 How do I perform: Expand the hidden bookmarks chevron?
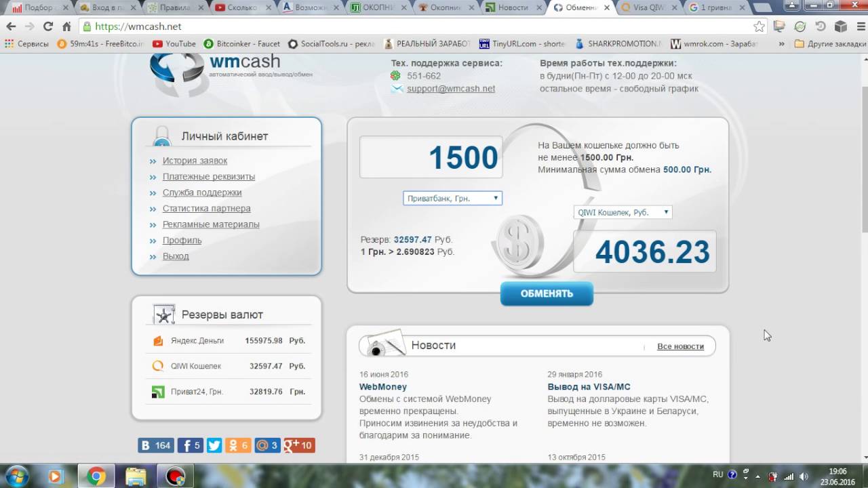point(782,43)
